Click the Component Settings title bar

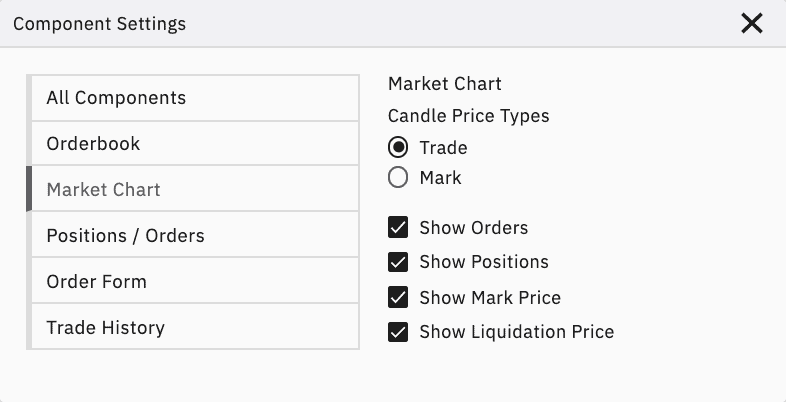click(350, 23)
